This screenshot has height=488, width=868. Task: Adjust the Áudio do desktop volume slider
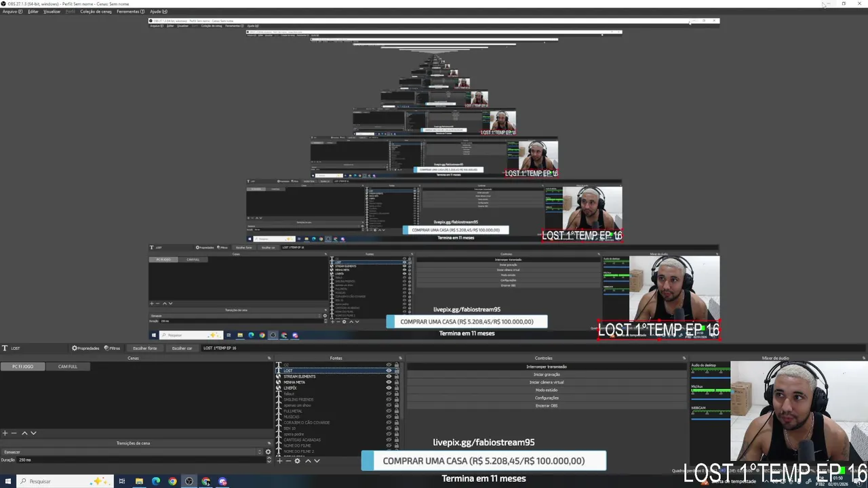[x=711, y=378]
